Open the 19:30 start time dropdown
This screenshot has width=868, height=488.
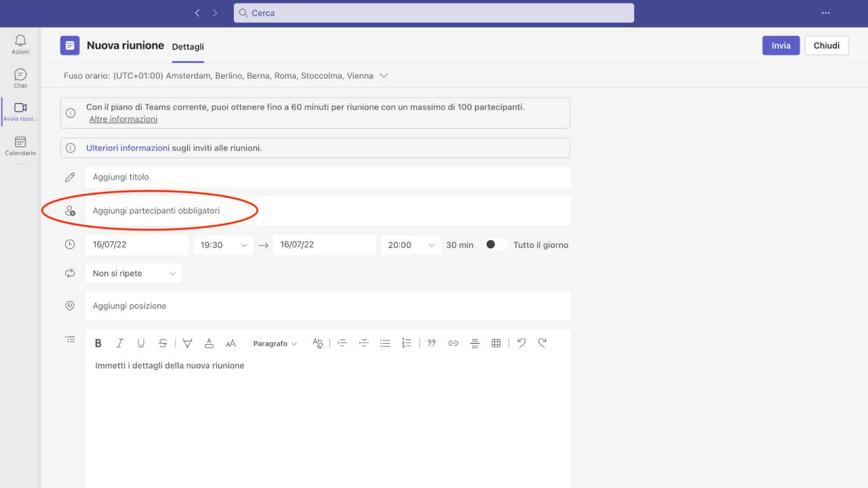pos(223,245)
